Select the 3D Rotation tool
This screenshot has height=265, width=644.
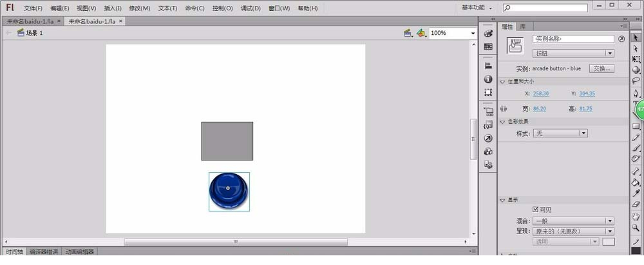(x=636, y=70)
